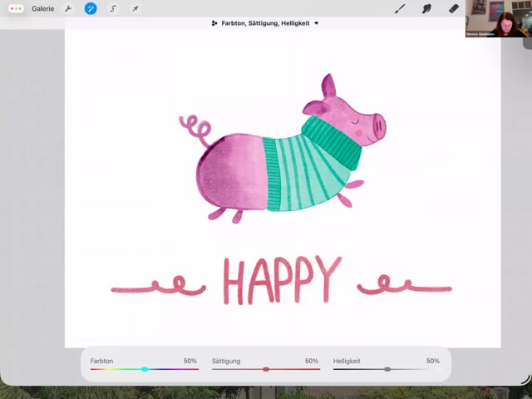
Task: Click the Farbton 50% value
Action: pos(190,361)
